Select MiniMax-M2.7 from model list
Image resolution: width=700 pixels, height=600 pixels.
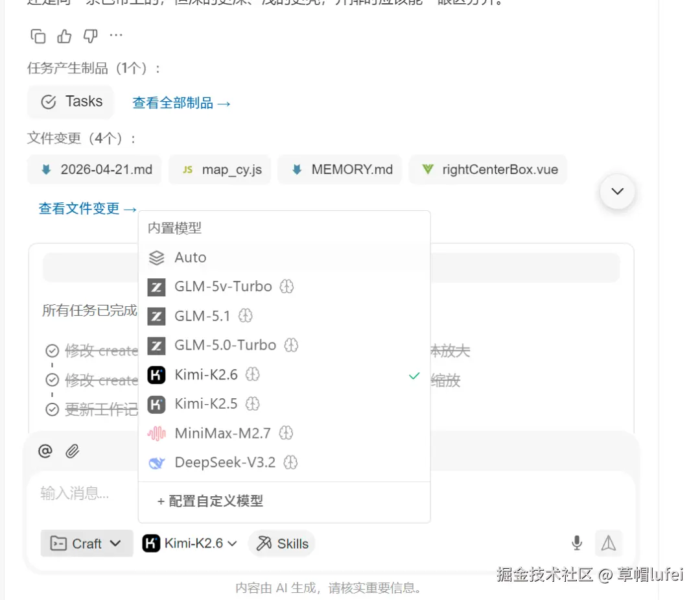(285, 433)
